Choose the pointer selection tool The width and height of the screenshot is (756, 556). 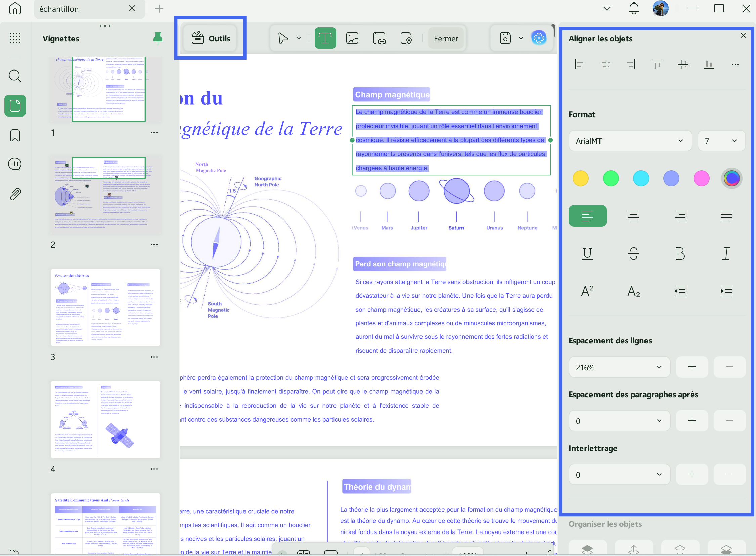click(283, 38)
